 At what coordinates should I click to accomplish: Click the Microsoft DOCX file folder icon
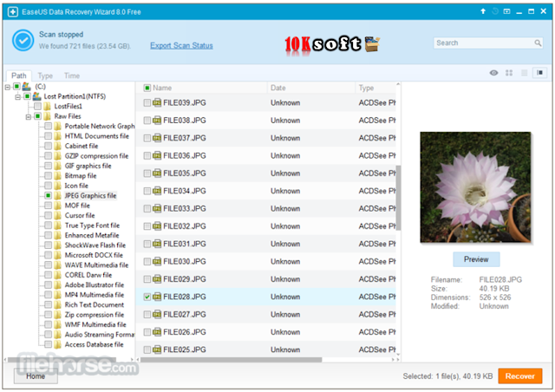[x=57, y=255]
